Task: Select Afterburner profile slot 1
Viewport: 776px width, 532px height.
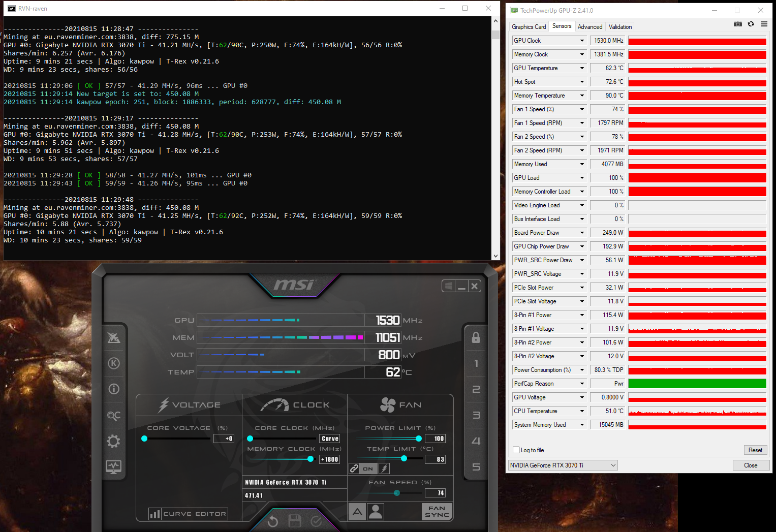Action: [476, 363]
